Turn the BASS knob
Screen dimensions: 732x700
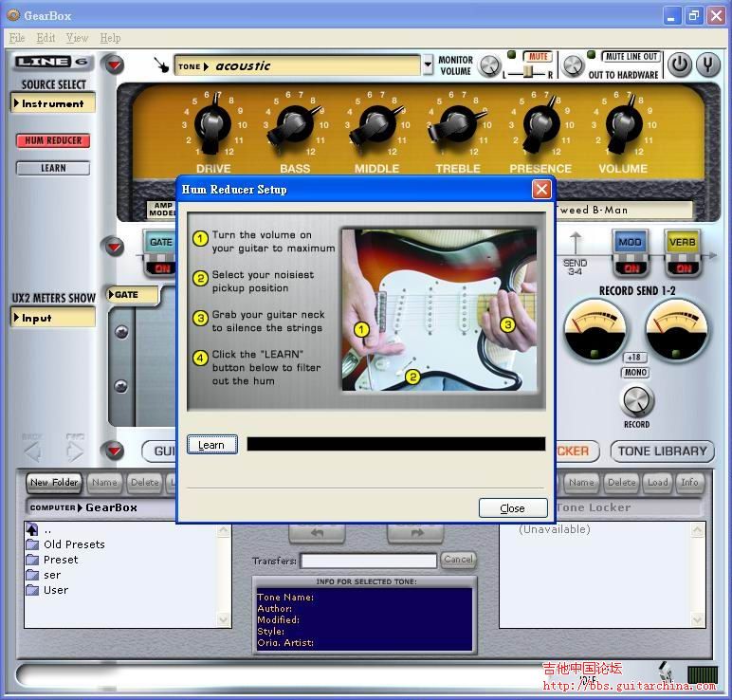point(294,124)
